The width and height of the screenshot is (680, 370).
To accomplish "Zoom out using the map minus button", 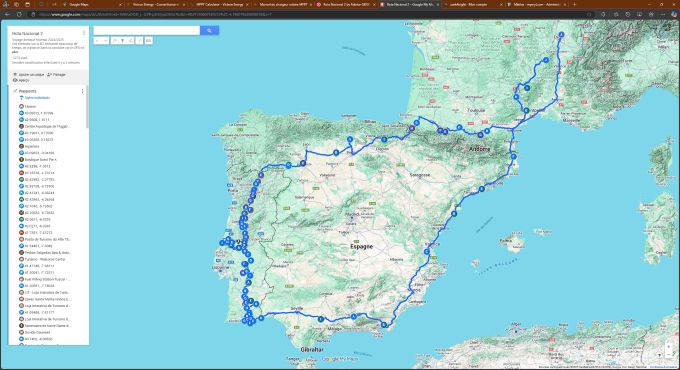I will click(668, 355).
